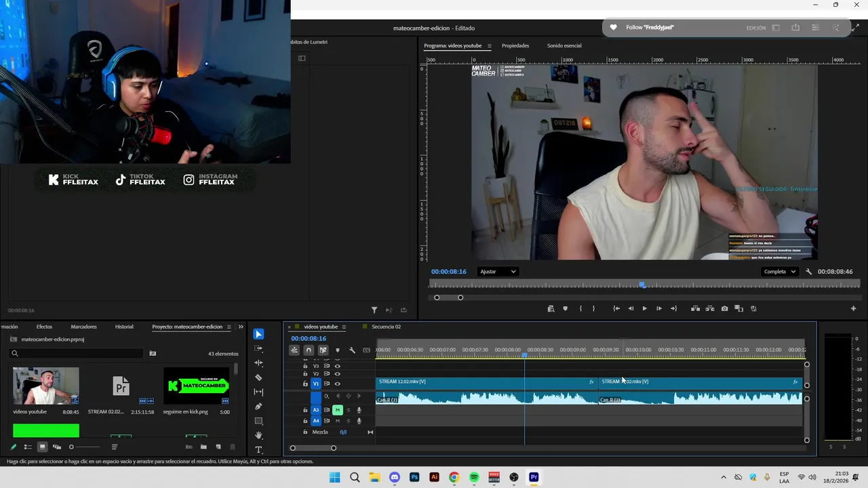Image resolution: width=868 pixels, height=488 pixels.
Task: Select the Pen tool in timeline toolbar
Action: click(258, 406)
